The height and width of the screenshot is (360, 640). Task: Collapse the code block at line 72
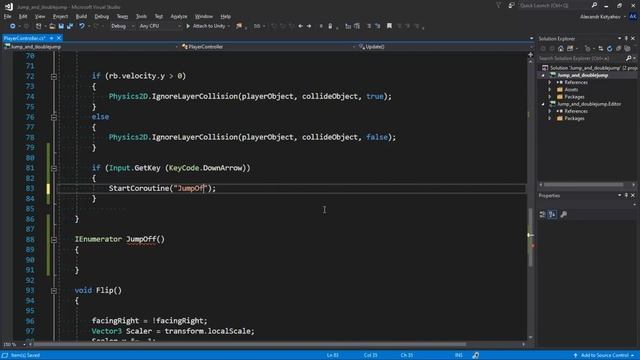click(x=54, y=76)
